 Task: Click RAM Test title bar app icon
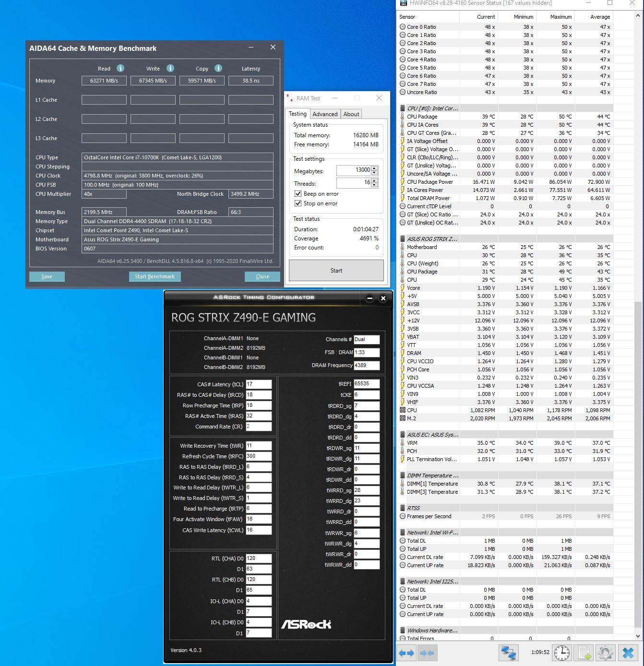pos(290,98)
